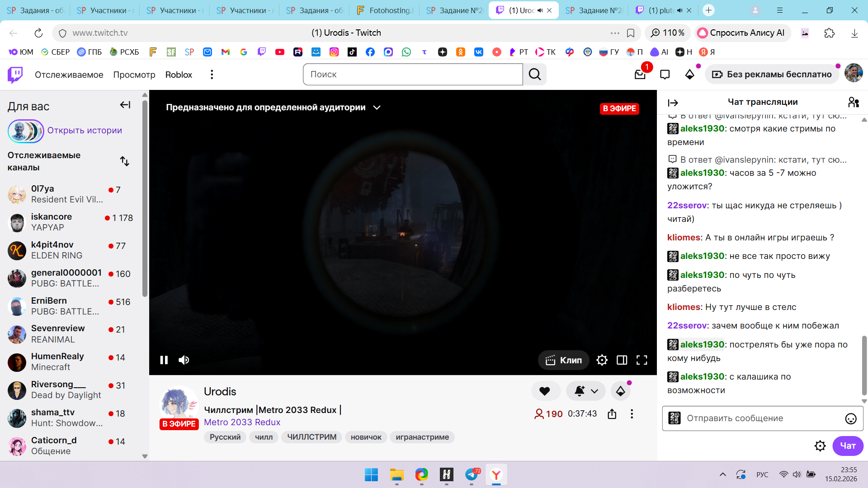868x488 pixels.
Task: Open the Roblox navigation item
Action: 179,75
